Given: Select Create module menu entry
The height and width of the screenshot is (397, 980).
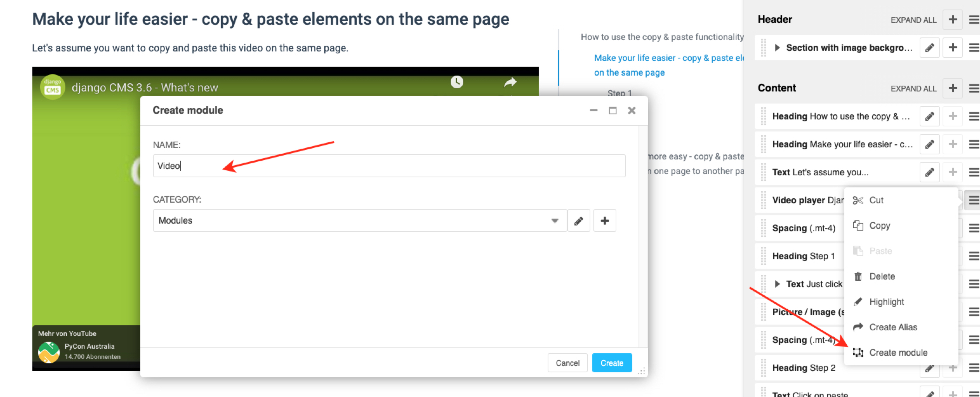Looking at the screenshot, I should (898, 353).
